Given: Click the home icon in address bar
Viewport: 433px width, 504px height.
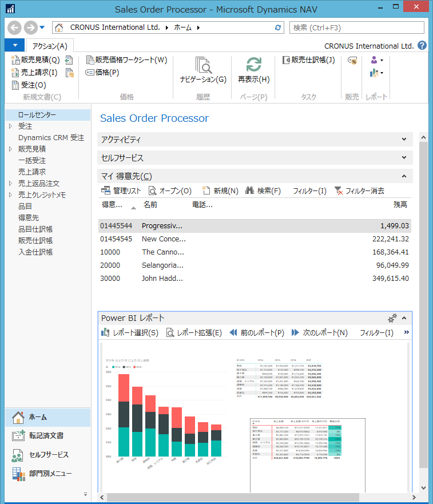Looking at the screenshot, I should point(59,27).
